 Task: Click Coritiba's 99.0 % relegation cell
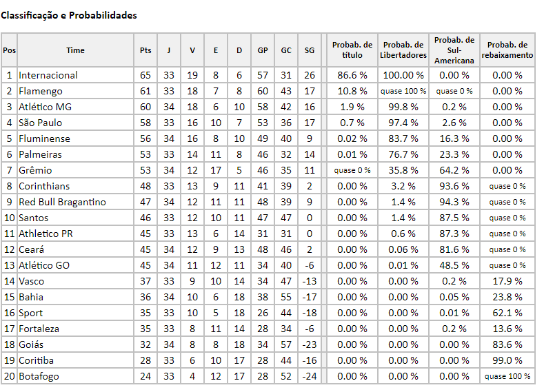pos(507,360)
